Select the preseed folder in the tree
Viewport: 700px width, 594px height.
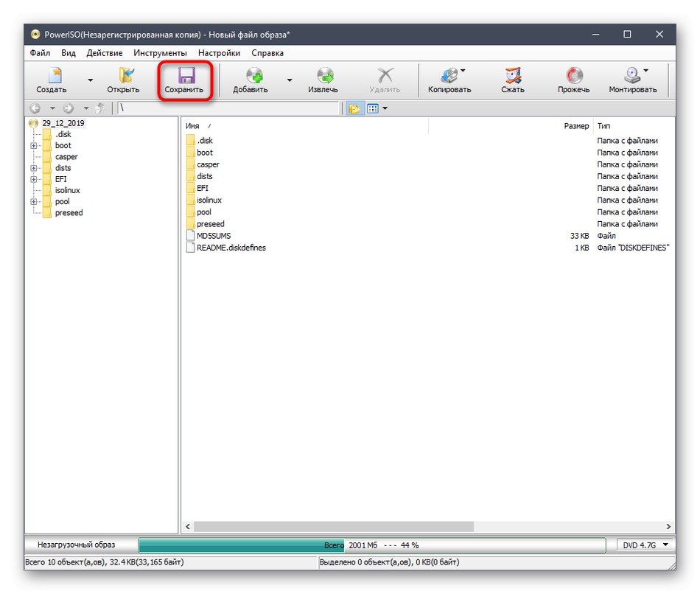point(69,212)
